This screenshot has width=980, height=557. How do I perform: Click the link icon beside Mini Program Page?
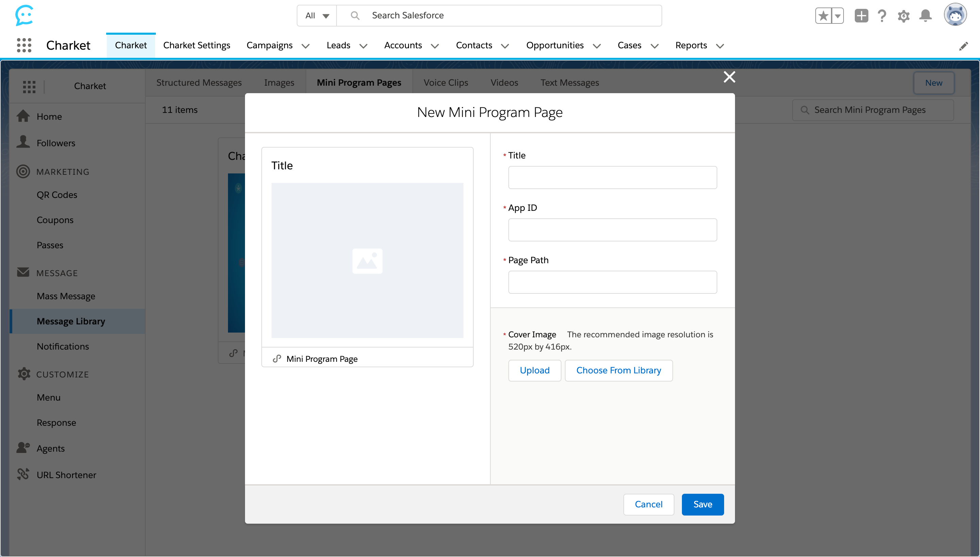coord(277,358)
